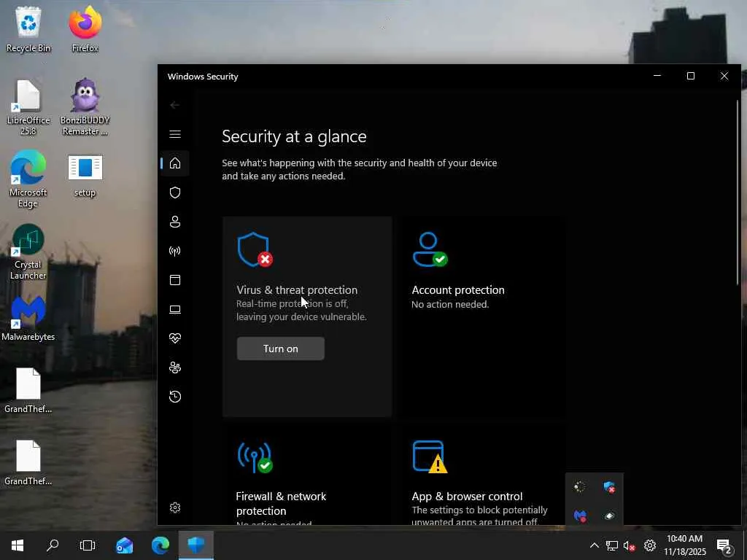Open Microsoft Edge from the taskbar

point(160,545)
